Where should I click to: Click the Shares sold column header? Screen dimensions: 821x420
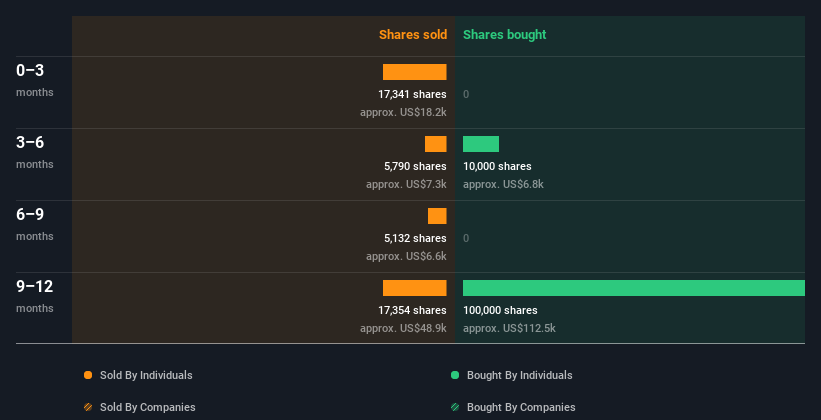pyautogui.click(x=412, y=35)
